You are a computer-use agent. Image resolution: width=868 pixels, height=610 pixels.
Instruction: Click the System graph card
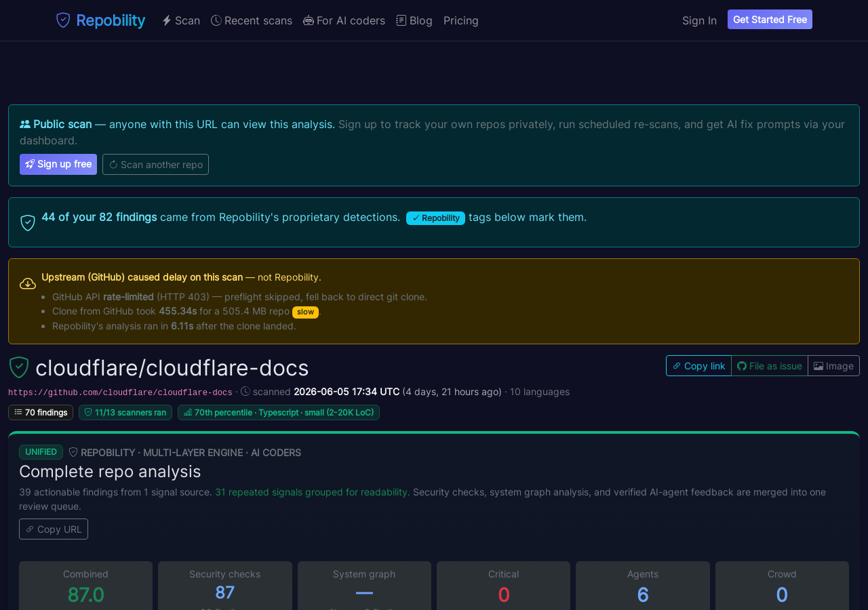click(364, 586)
